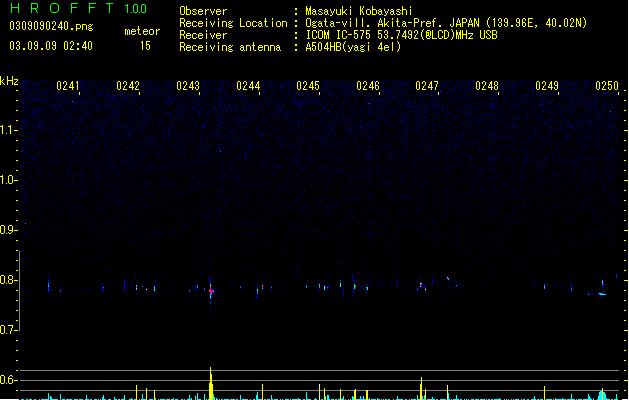Image resolution: width=629 pixels, height=400 pixels.
Task: Click the 0245 time marker
Action: coord(308,86)
